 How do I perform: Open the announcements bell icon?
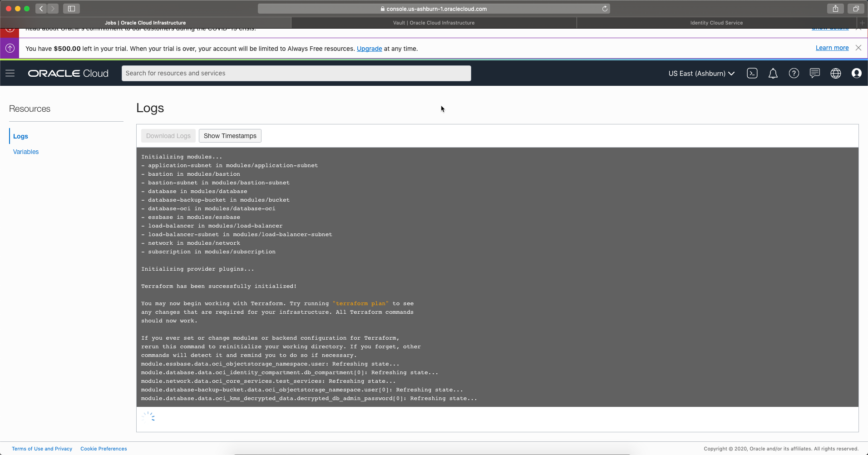tap(773, 73)
